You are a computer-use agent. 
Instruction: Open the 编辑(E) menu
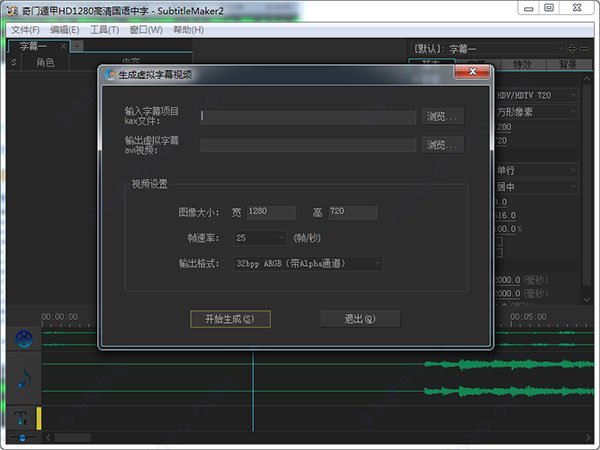[65, 30]
